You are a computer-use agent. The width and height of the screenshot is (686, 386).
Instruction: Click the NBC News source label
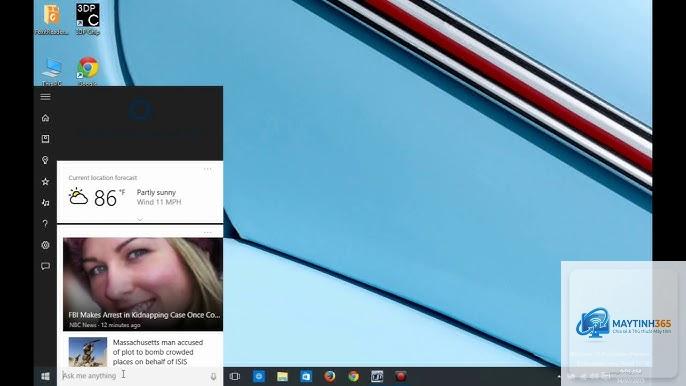tap(83, 325)
